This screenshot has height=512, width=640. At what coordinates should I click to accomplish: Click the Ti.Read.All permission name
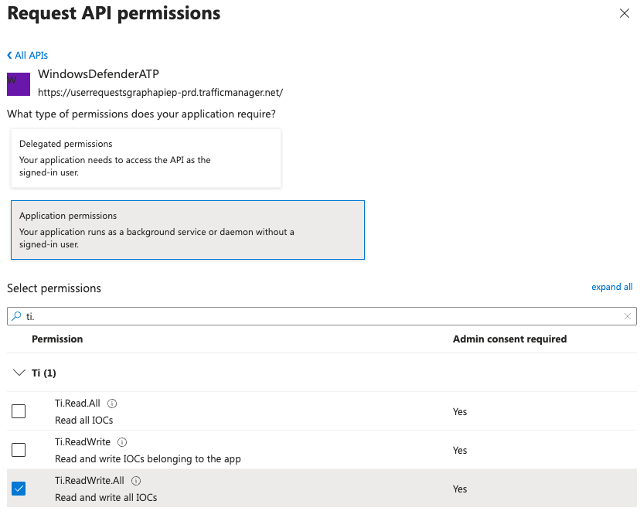click(x=78, y=403)
